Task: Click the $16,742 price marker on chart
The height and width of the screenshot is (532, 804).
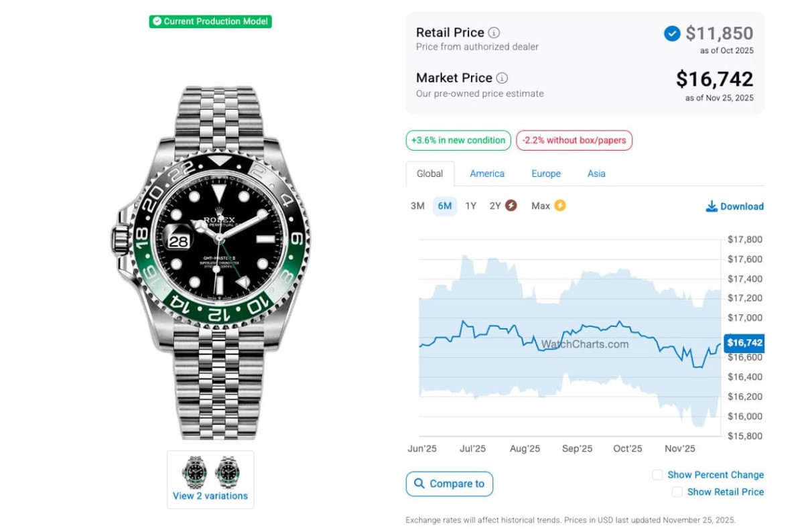Action: (744, 343)
